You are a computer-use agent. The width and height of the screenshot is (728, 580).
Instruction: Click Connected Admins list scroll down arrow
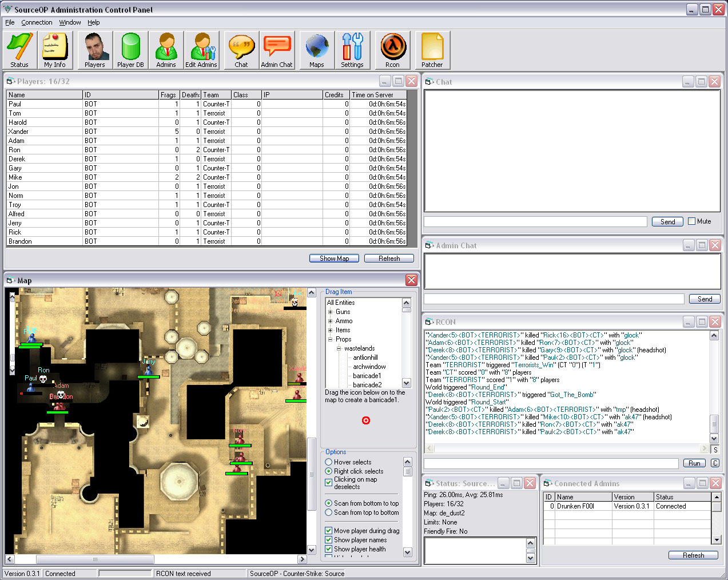click(x=717, y=539)
